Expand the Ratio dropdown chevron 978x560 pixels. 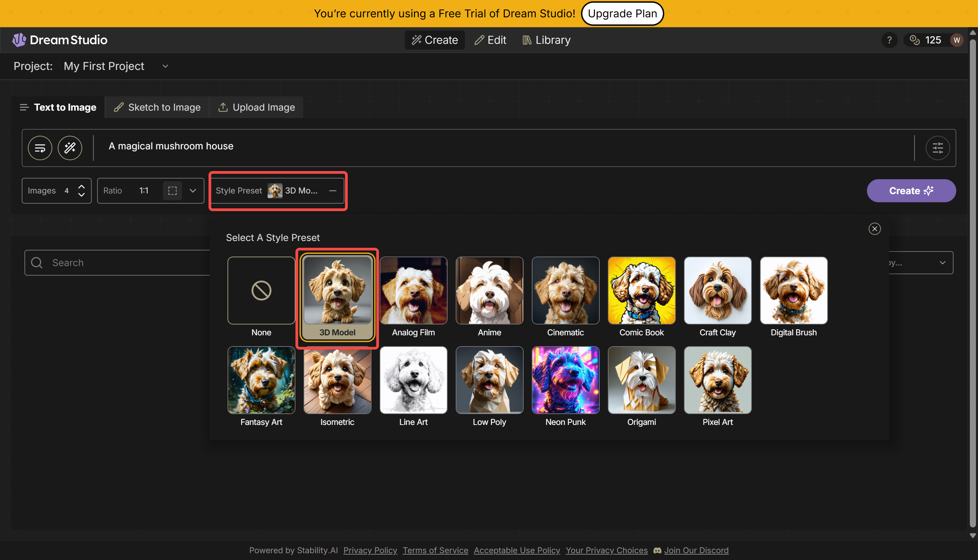point(193,190)
